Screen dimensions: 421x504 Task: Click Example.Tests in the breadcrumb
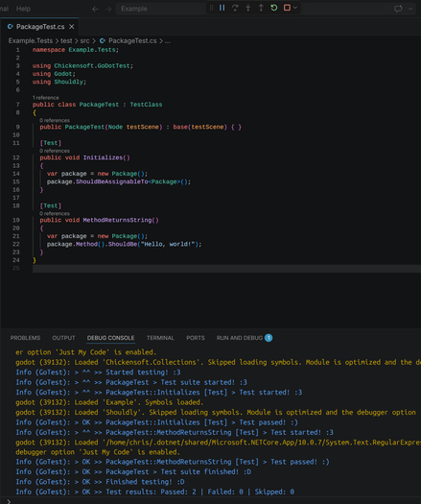30,41
